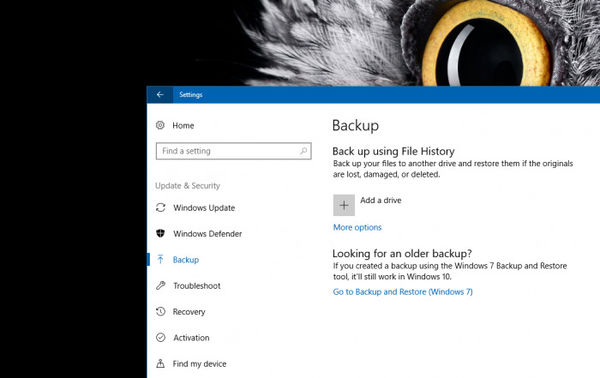Open Windows Defender settings label
The height and width of the screenshot is (378, 600).
pyautogui.click(x=207, y=234)
